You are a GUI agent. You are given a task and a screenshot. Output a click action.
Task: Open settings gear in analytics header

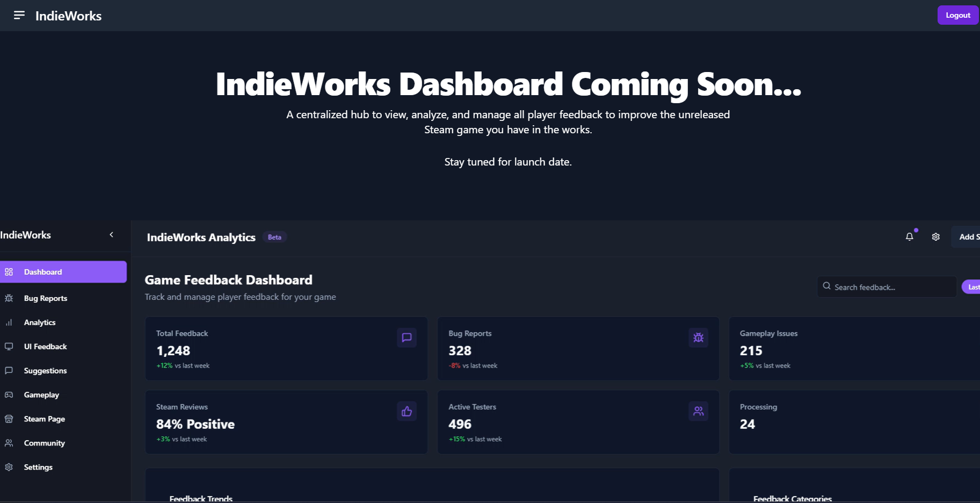[936, 237]
